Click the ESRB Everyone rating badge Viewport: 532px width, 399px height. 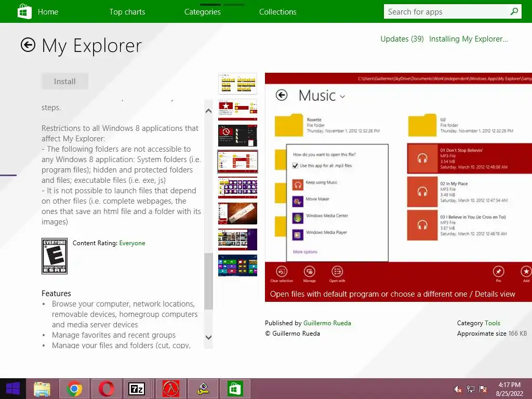[x=54, y=256]
